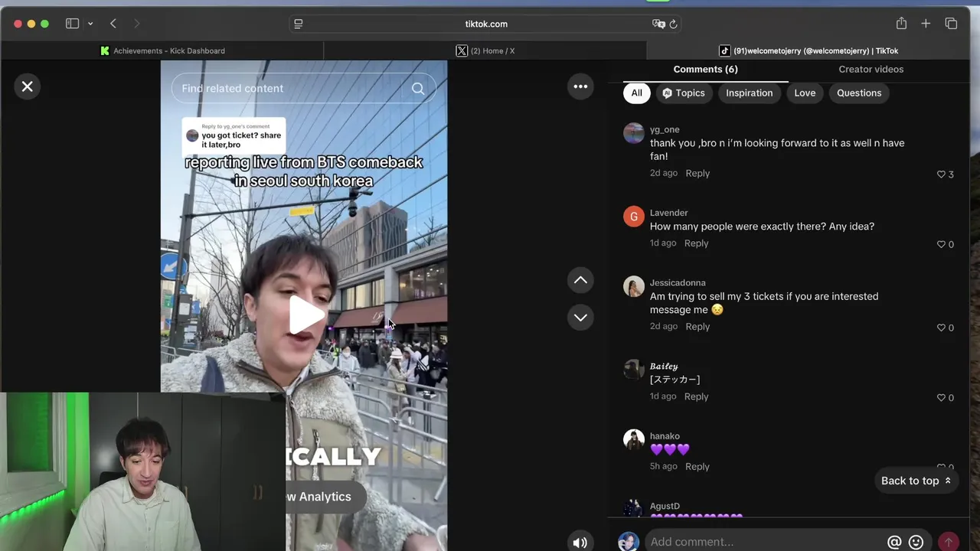980x551 pixels.
Task: Select the welcometojerry TikTok browser tab
Action: point(808,51)
